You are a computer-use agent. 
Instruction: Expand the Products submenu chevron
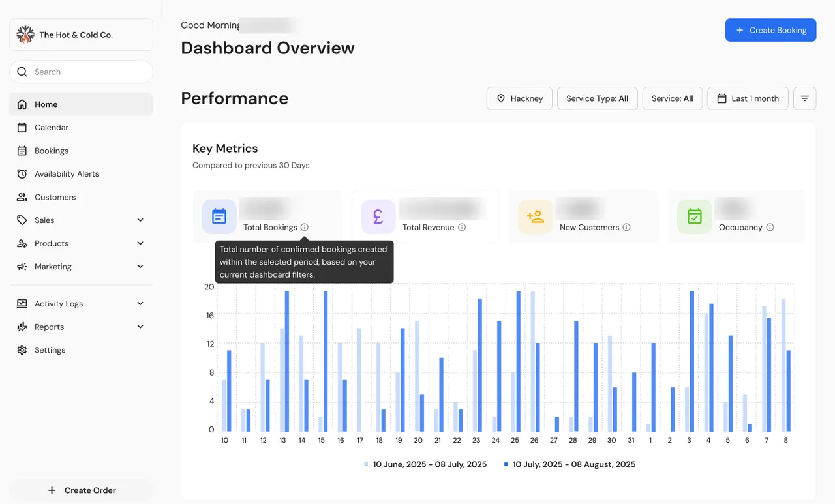(x=140, y=243)
